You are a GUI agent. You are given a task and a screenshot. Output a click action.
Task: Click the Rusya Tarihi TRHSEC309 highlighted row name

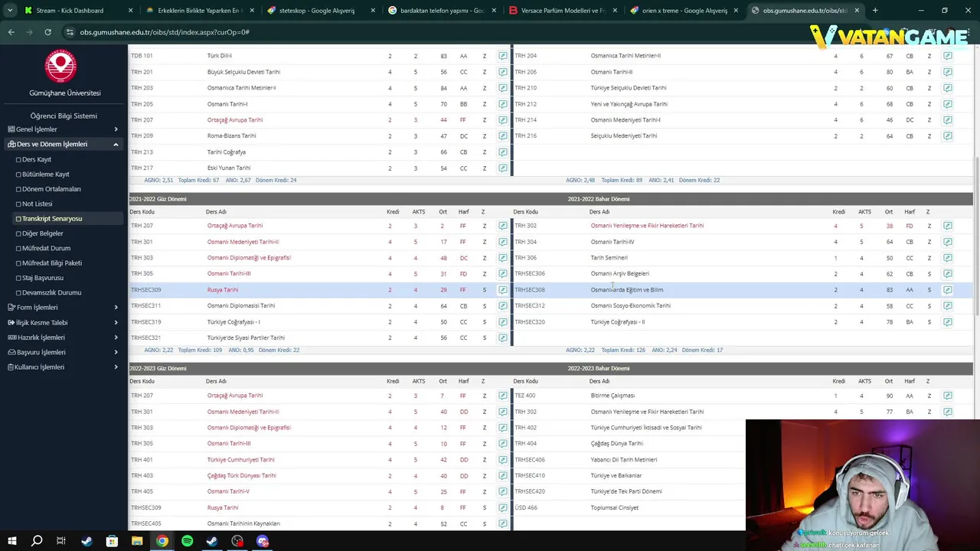(x=223, y=290)
